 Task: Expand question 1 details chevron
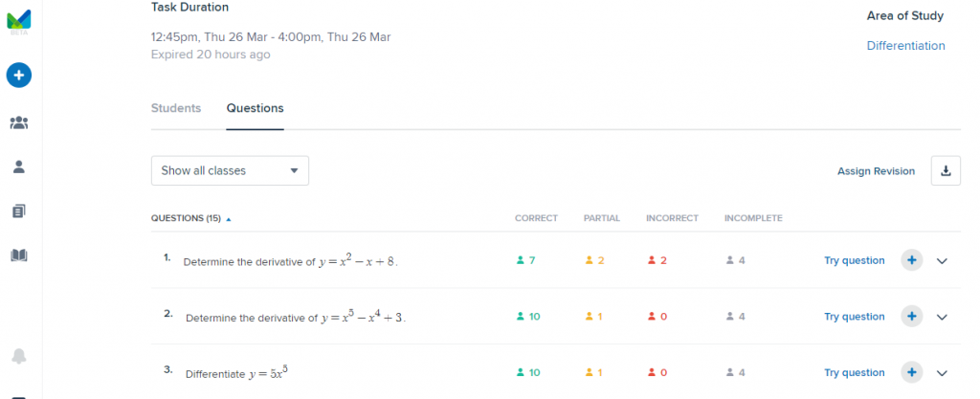pyautogui.click(x=942, y=260)
